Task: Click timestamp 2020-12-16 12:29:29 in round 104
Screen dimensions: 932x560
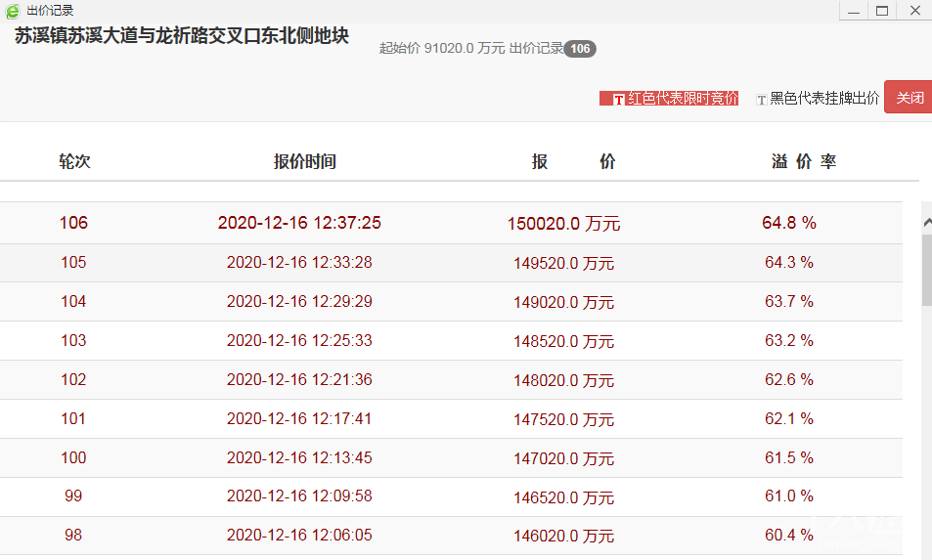Action: pos(299,302)
